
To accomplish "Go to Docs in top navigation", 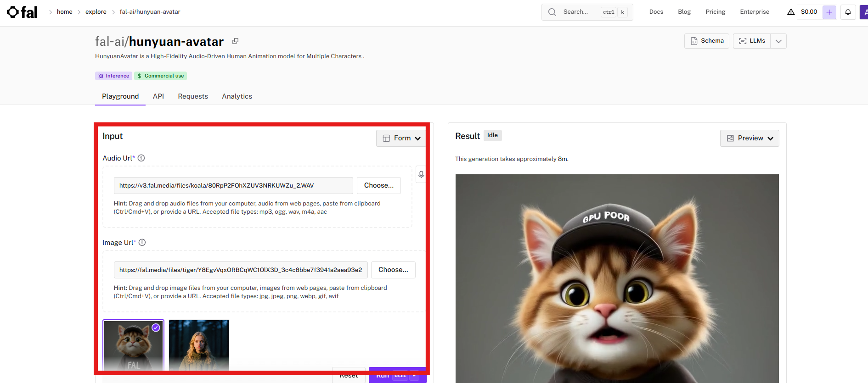I will coord(656,12).
